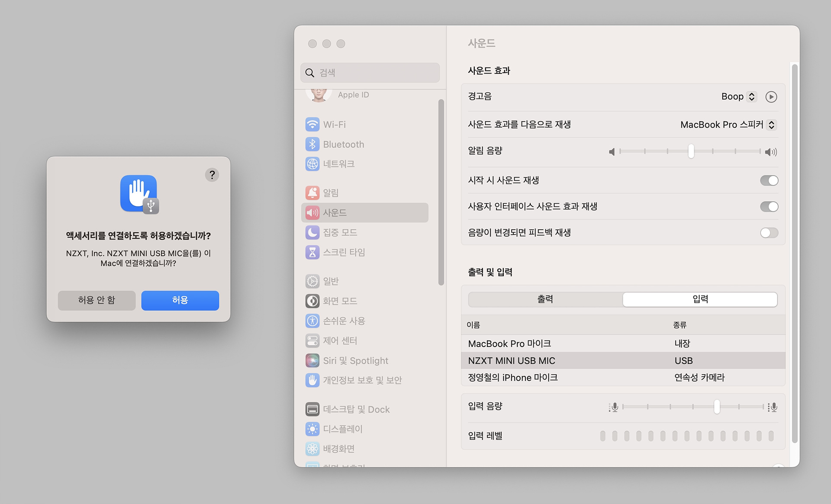This screenshot has height=504, width=831.
Task: Switch to the 입력 tab
Action: pyautogui.click(x=700, y=299)
